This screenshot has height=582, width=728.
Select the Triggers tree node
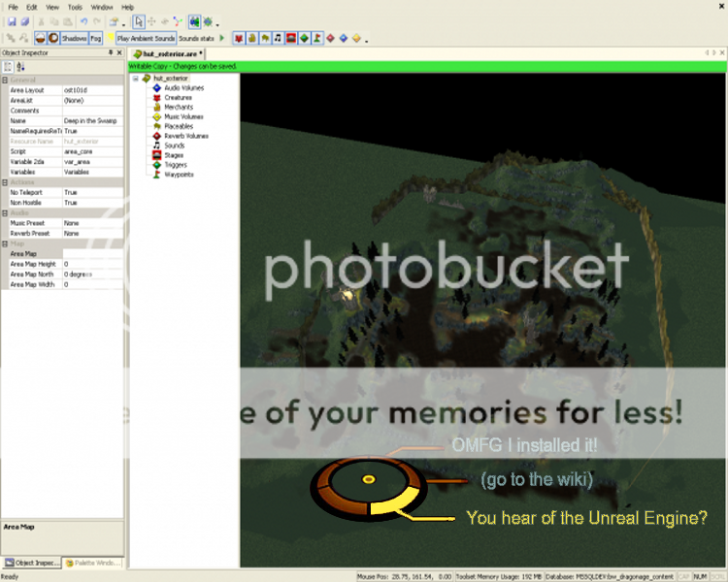pyautogui.click(x=176, y=165)
